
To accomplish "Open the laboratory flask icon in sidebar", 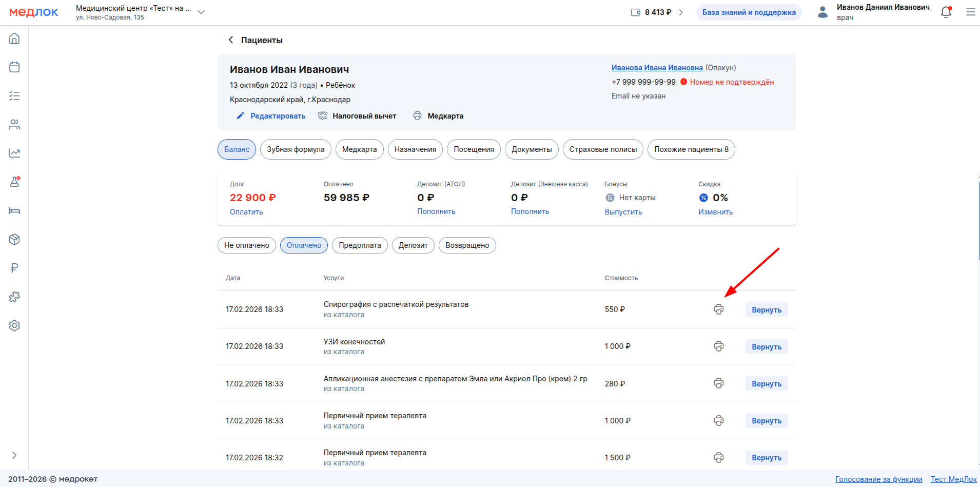I will point(14,182).
